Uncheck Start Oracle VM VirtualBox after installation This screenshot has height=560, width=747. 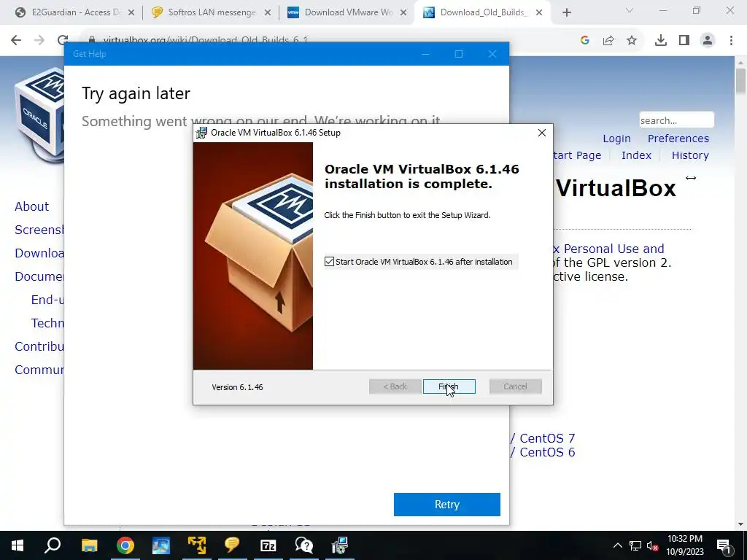tap(329, 262)
